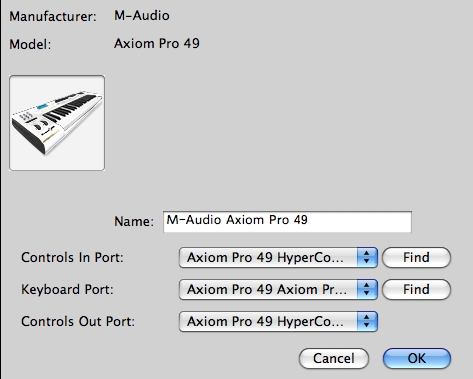Click the Manufacturer label
This screenshot has width=473, height=379.
coord(53,16)
